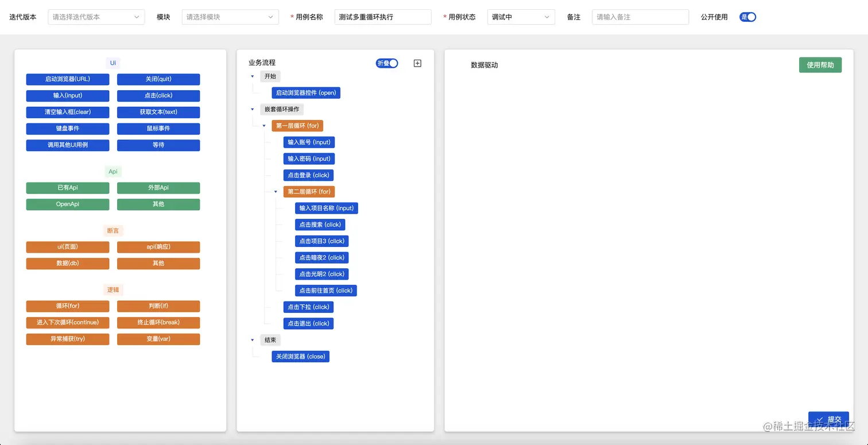Viewport: 868px width, 445px height.
Task: Click the 使用帮助 help button
Action: point(820,65)
